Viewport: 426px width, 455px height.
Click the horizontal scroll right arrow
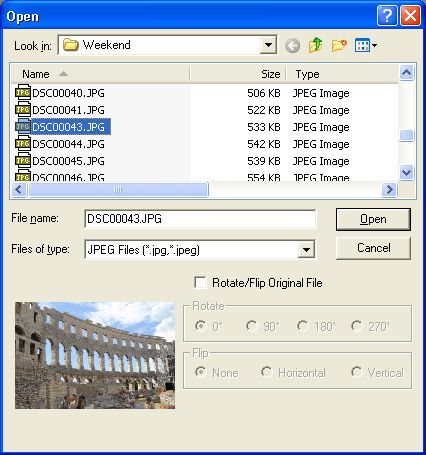point(389,190)
